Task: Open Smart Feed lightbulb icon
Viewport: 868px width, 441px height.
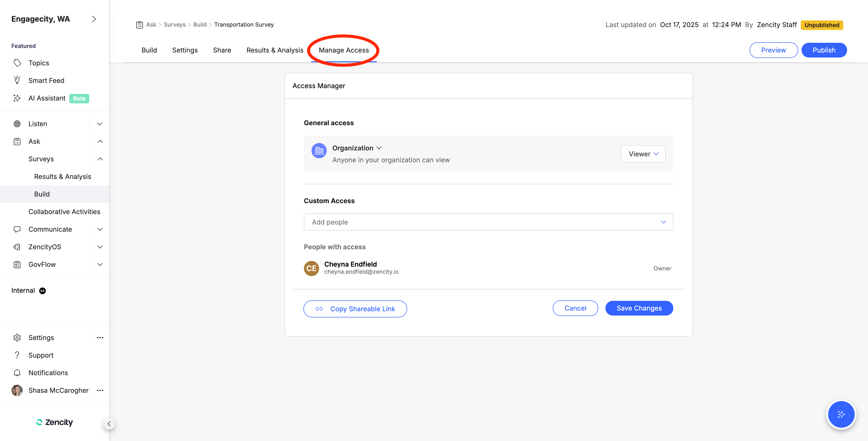Action: point(17,81)
